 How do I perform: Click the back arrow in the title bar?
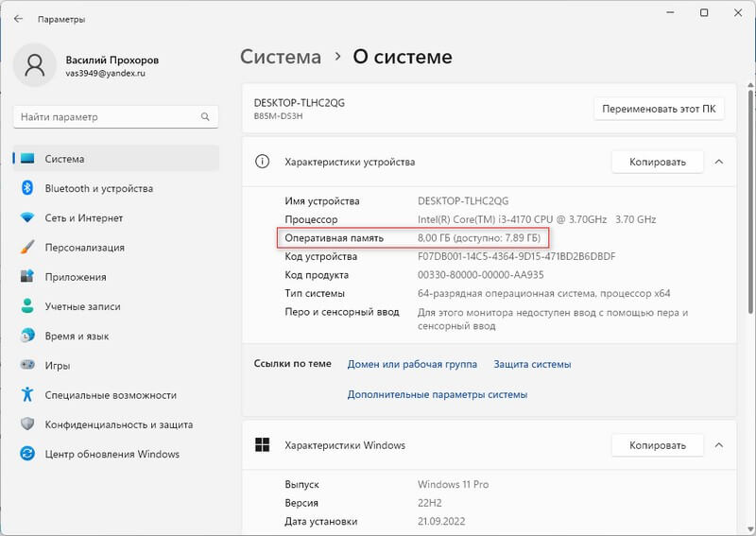18,19
